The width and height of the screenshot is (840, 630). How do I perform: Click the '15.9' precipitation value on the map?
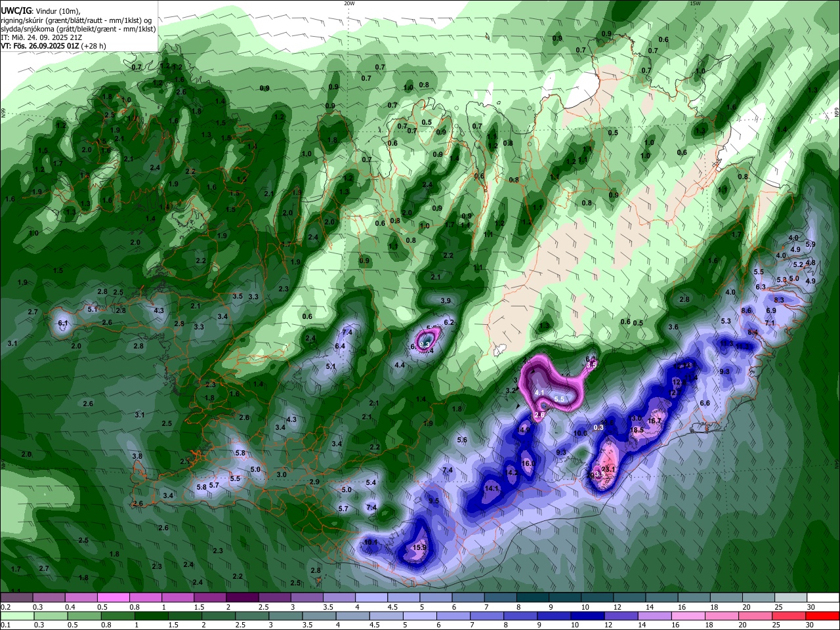coord(419,547)
